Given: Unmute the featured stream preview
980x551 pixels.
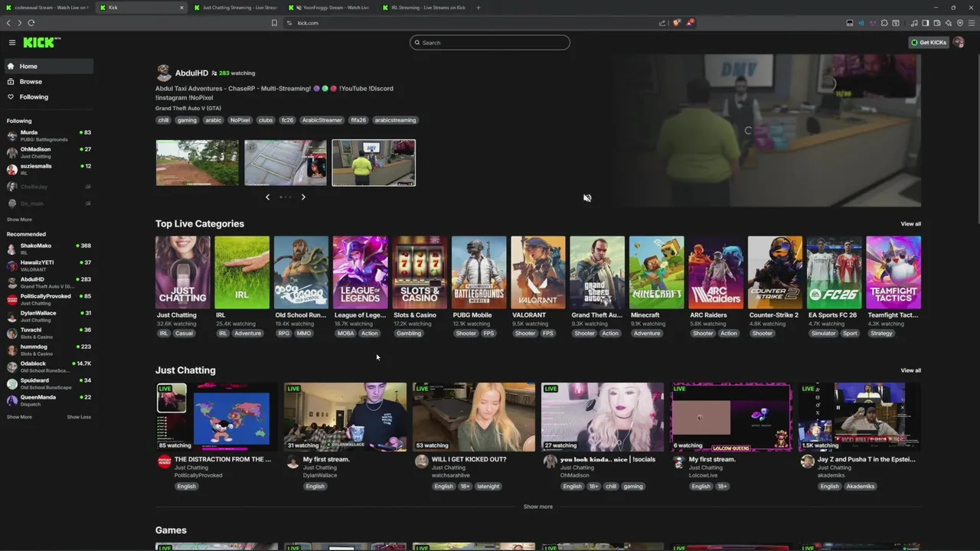Looking at the screenshot, I should click(587, 198).
